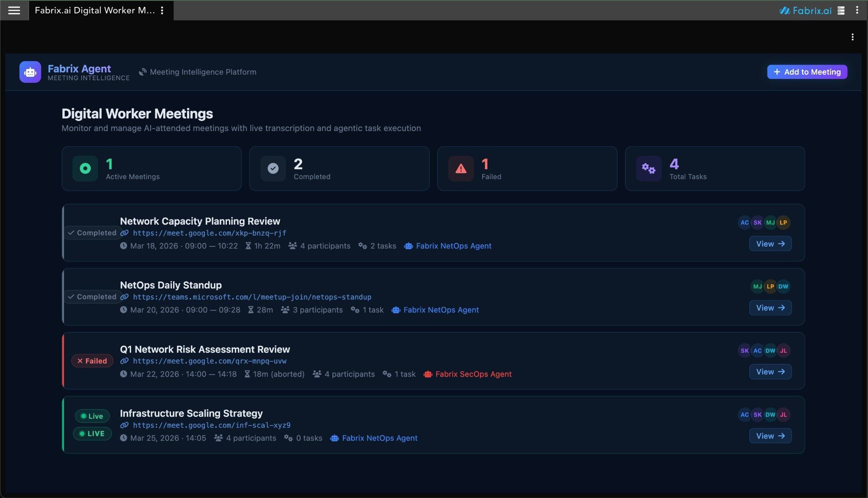Open the NetOps Daily Standup Teams link

coord(252,297)
